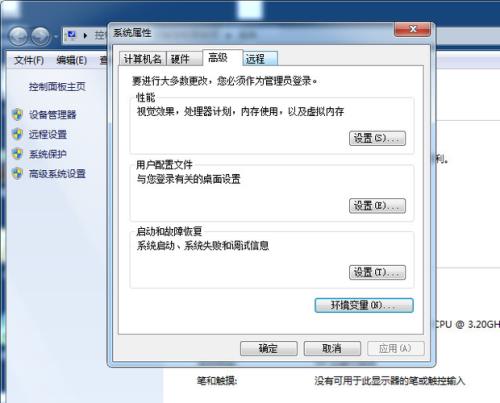500x403 pixels.
Task: Open the 文件(F) menu
Action: point(29,60)
